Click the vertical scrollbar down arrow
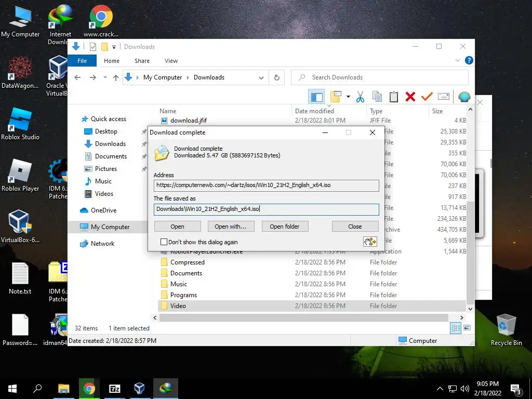532x399 pixels. [470, 309]
